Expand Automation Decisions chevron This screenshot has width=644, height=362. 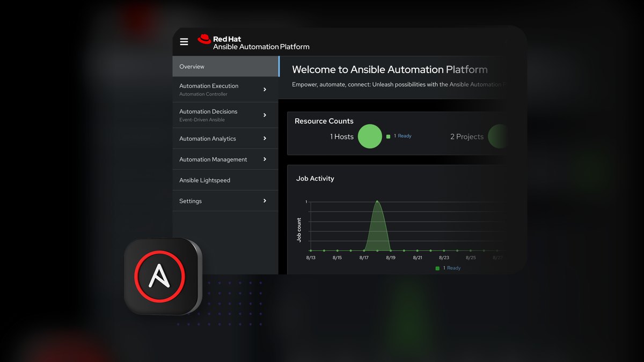point(265,115)
